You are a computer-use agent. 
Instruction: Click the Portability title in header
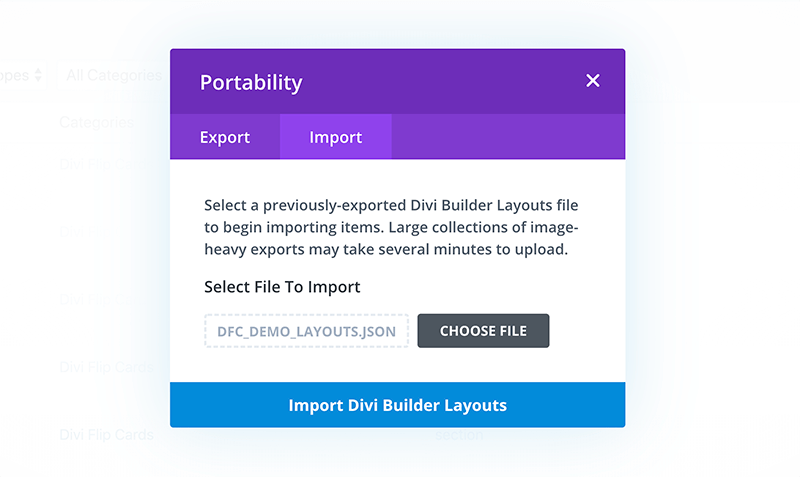click(x=251, y=82)
